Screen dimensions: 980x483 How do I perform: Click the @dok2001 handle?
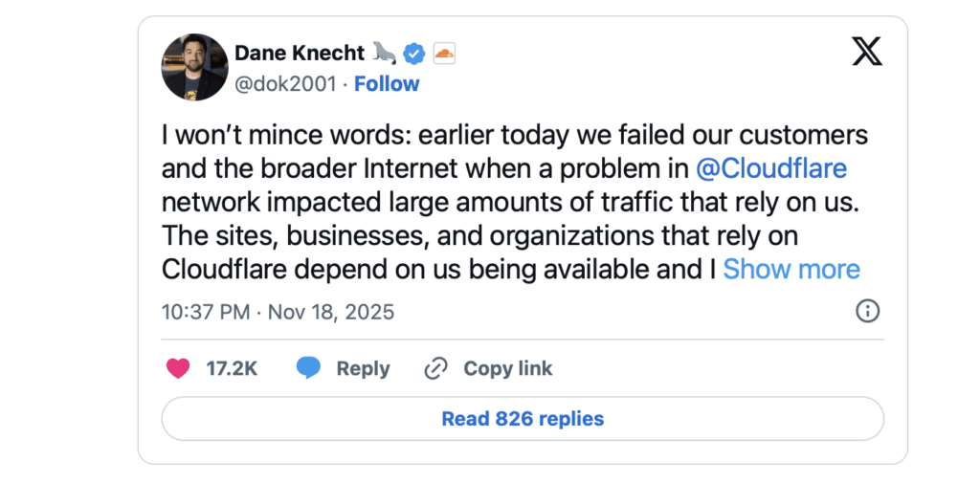coord(285,84)
